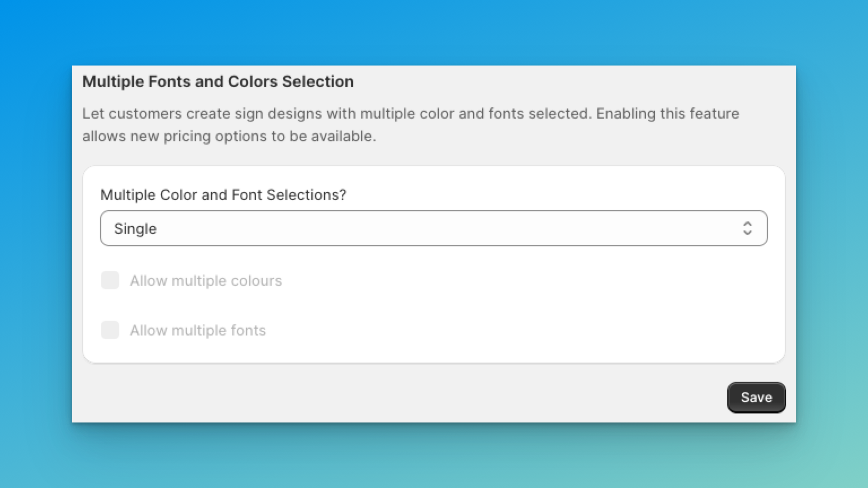Click the 'Allow multiple fonts' label text

[x=198, y=330]
